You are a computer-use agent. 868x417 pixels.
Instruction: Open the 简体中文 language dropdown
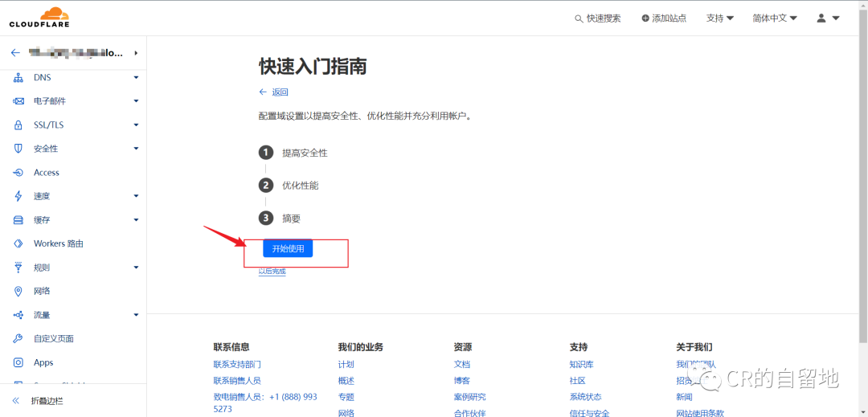point(775,18)
